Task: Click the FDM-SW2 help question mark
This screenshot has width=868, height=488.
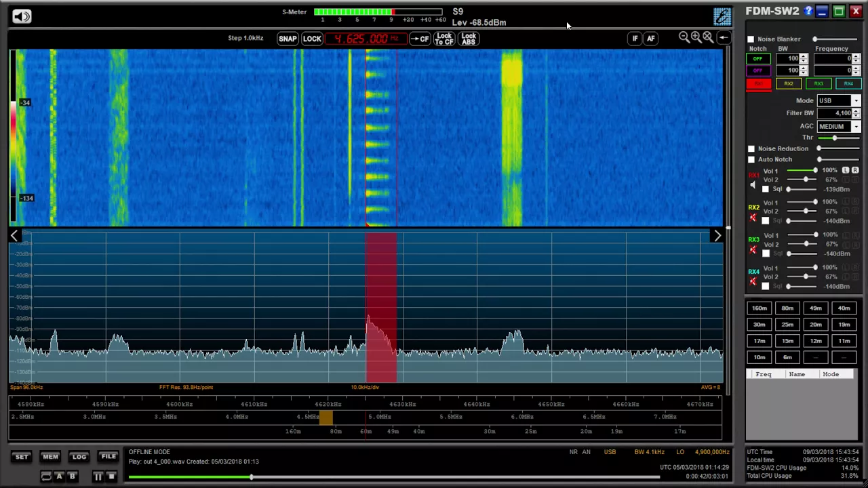Action: [808, 11]
